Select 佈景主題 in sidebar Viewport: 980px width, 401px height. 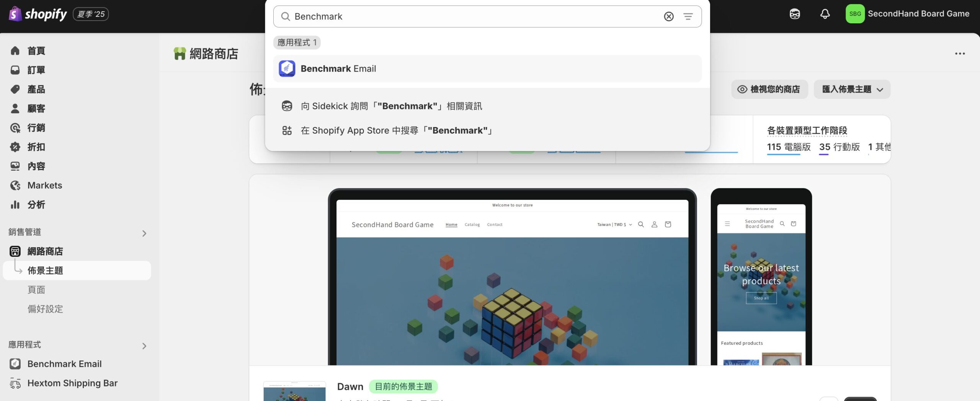[x=77, y=271]
